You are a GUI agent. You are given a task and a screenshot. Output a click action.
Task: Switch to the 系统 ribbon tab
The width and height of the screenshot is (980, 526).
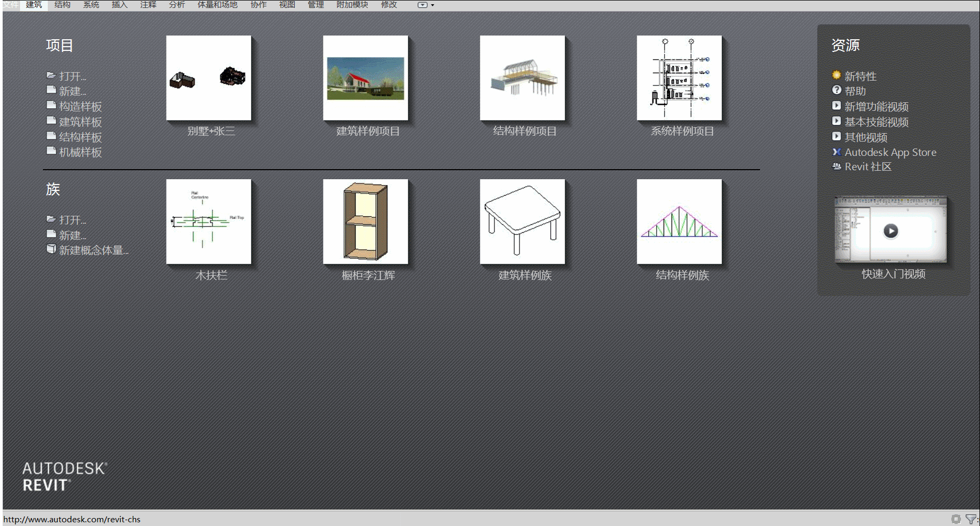91,5
